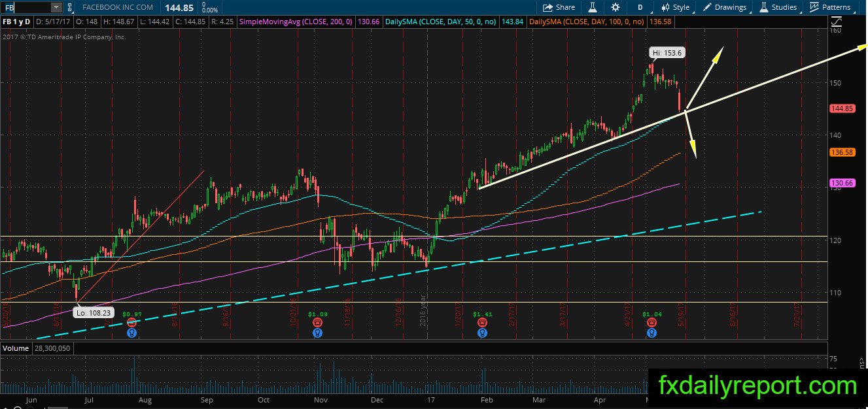Open the symbol selector dropdown arrow
This screenshot has width=868, height=409.
point(56,7)
